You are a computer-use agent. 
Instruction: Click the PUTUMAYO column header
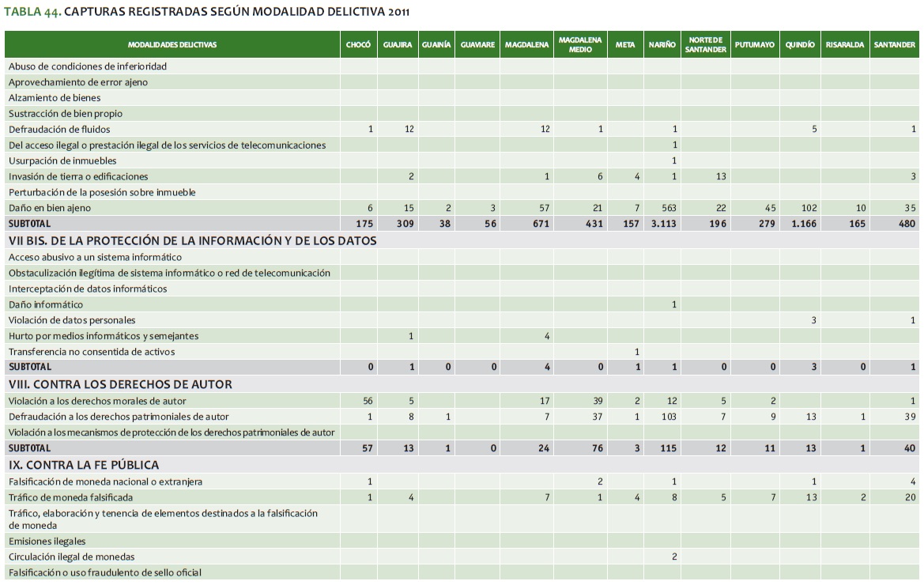pyautogui.click(x=754, y=45)
